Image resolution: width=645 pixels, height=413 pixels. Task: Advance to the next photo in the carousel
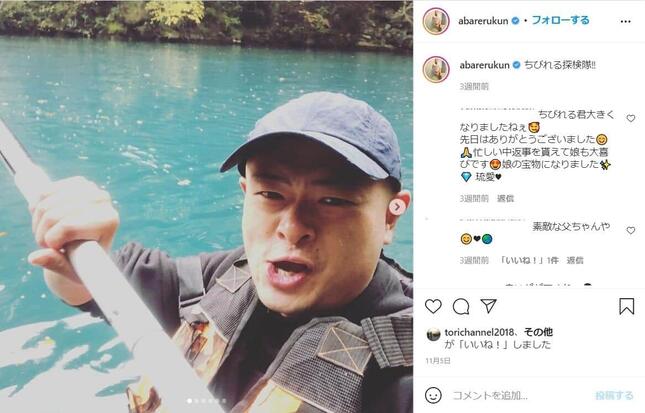(x=397, y=207)
